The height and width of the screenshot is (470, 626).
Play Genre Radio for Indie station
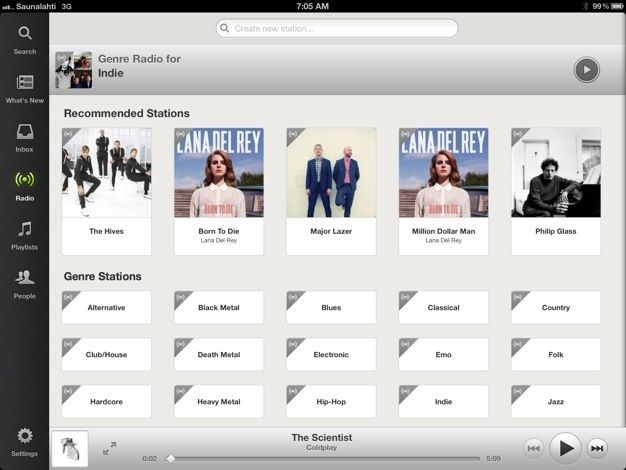point(586,70)
